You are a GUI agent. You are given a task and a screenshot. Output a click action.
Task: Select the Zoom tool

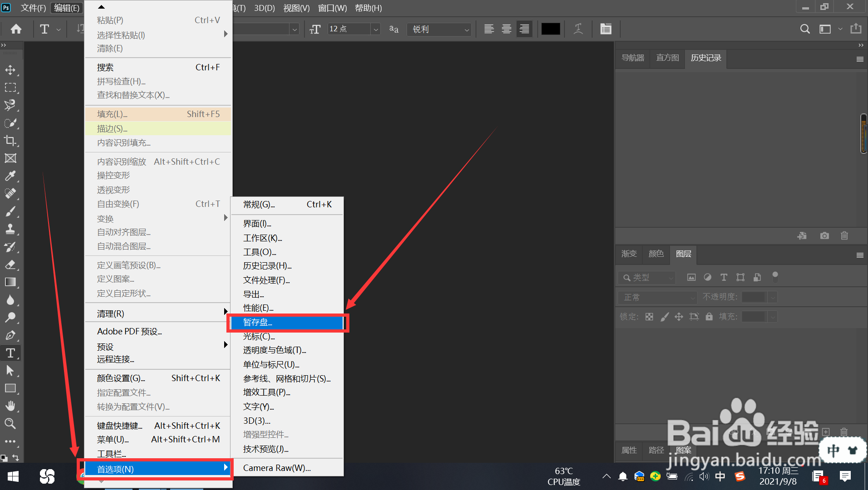pyautogui.click(x=10, y=424)
